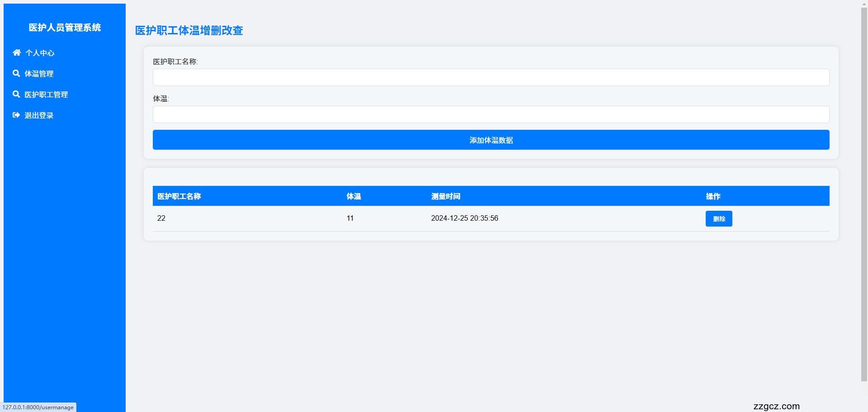Open 体温管理 in the sidebar
The height and width of the screenshot is (412, 868).
(x=39, y=74)
